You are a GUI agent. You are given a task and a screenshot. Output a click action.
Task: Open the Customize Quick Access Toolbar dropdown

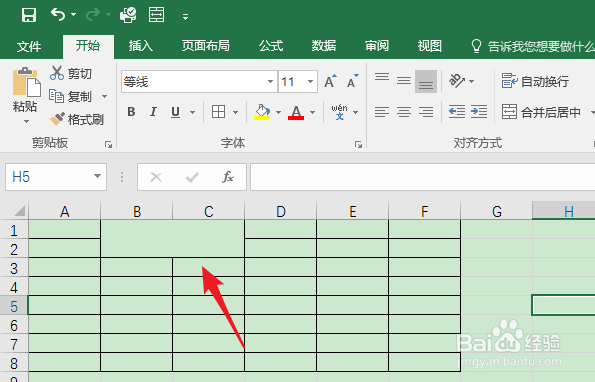click(185, 17)
